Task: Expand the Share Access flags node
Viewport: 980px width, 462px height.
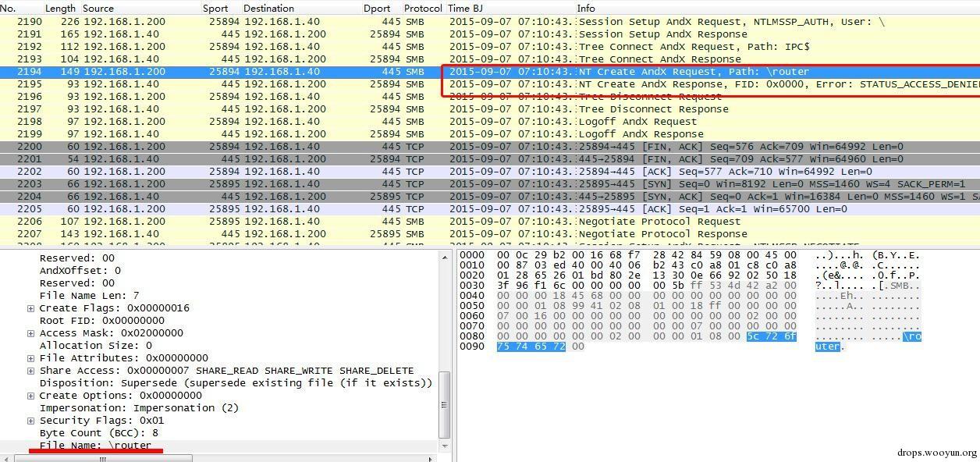Action: pos(31,371)
